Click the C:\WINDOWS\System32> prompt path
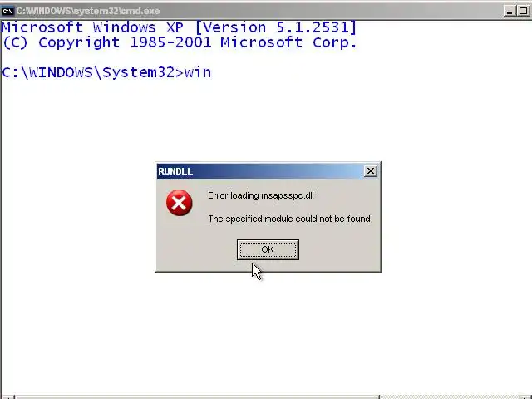The image size is (532, 399). point(92,72)
